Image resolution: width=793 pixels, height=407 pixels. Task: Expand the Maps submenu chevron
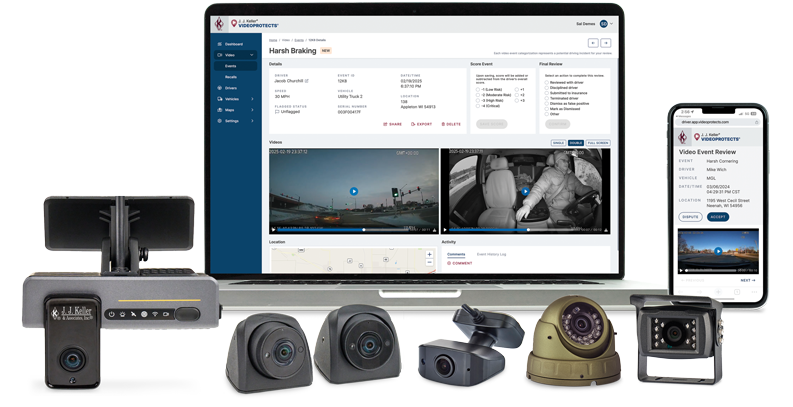[252, 110]
